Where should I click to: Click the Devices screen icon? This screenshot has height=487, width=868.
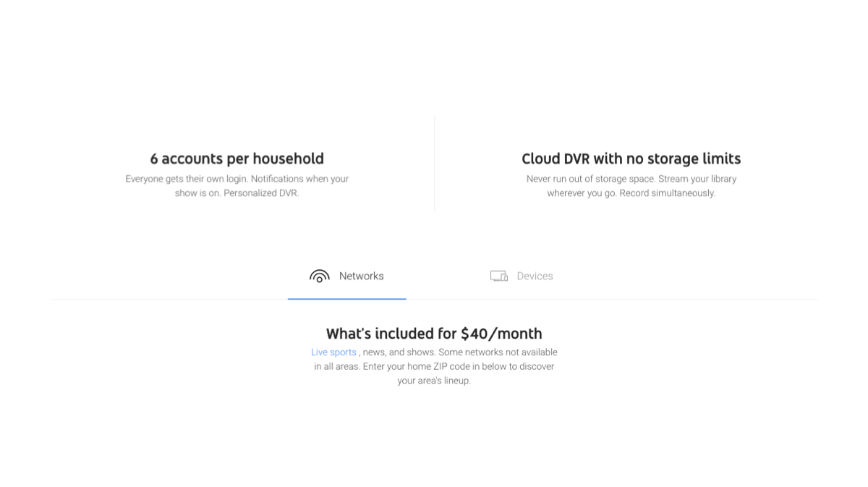(498, 276)
